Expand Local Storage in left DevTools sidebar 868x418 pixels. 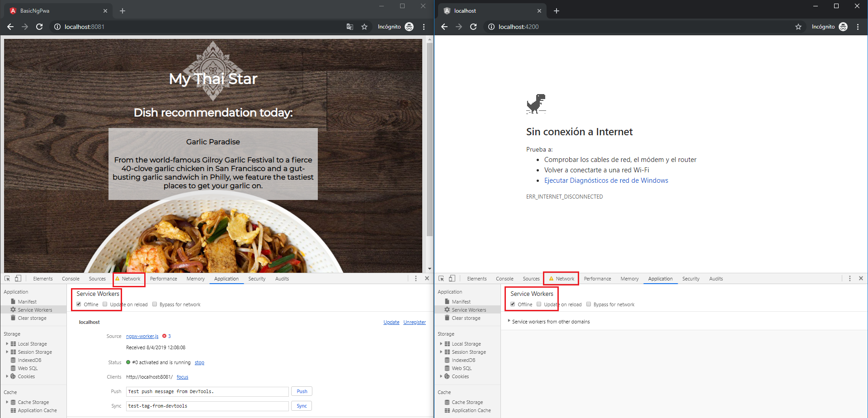[x=7, y=344]
